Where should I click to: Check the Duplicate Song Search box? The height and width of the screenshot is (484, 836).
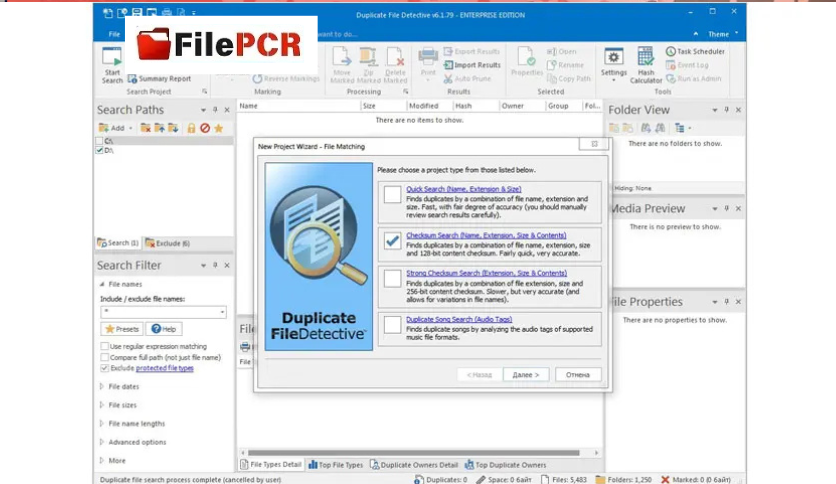pos(392,325)
